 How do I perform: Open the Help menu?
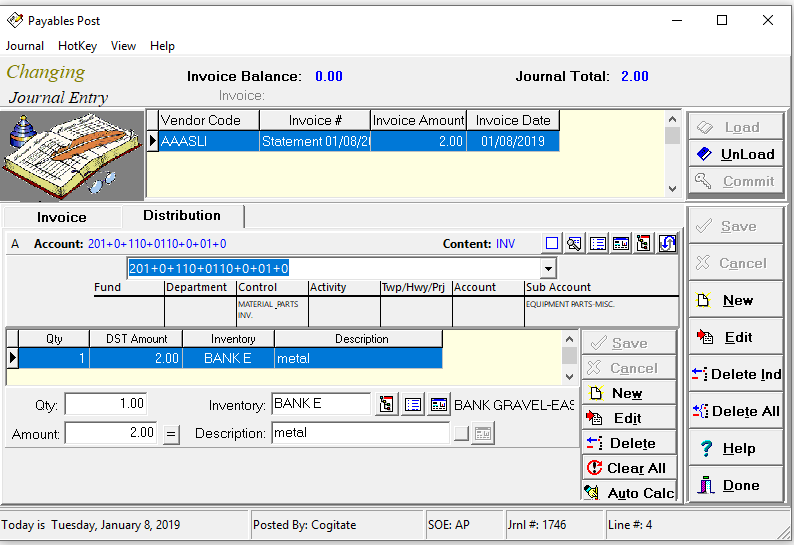pyautogui.click(x=163, y=46)
